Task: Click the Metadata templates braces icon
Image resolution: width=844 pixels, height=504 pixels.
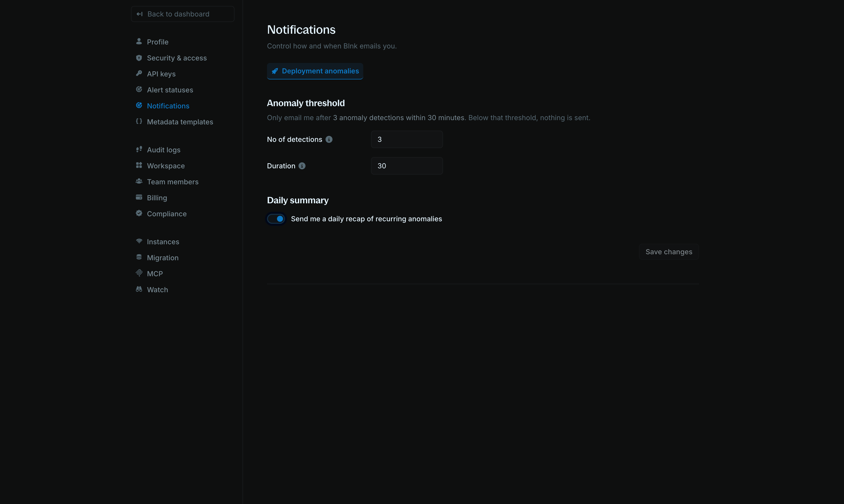Action: [x=139, y=121]
